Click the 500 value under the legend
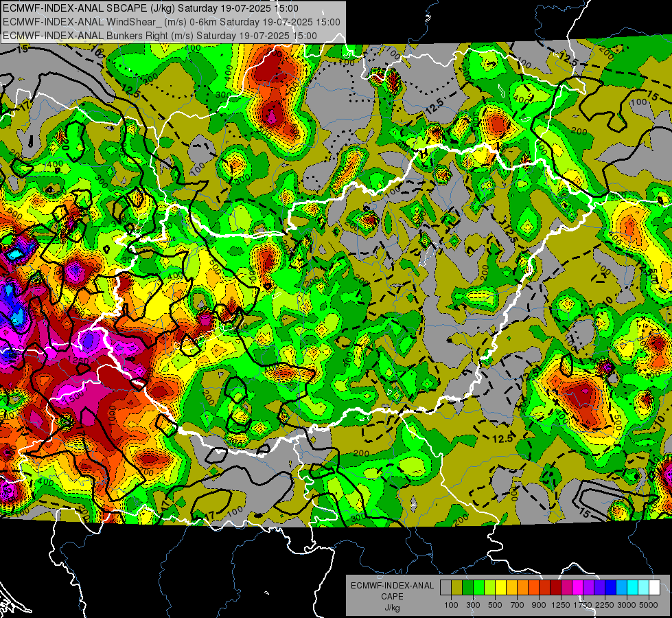The width and height of the screenshot is (672, 618). pyautogui.click(x=495, y=605)
